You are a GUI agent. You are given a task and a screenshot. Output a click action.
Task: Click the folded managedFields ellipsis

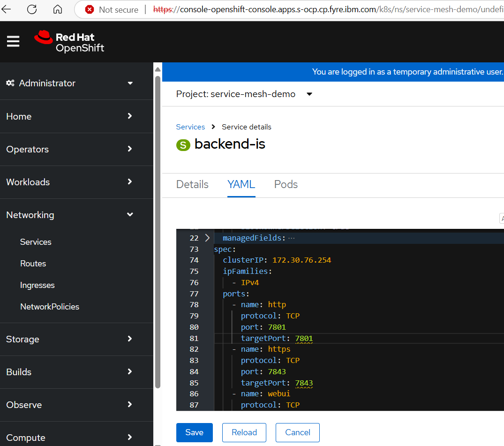(292, 238)
